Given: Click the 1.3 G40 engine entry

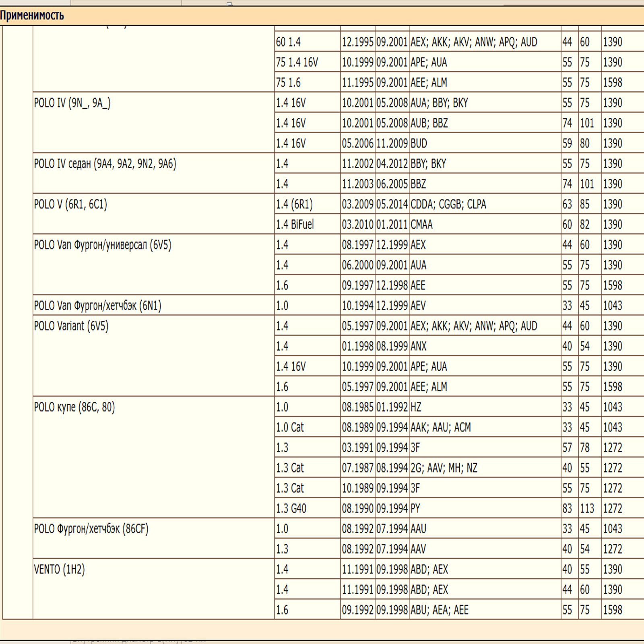Looking at the screenshot, I should point(291,509).
